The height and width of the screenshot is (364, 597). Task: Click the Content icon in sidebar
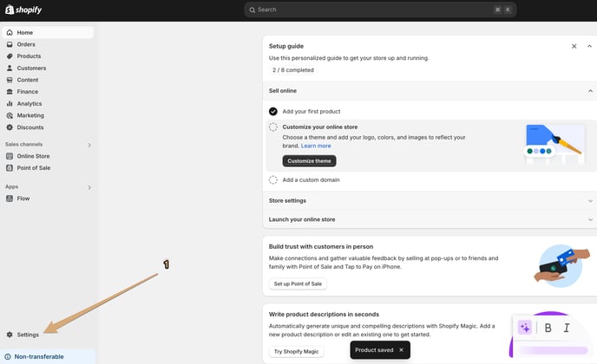pyautogui.click(x=10, y=80)
